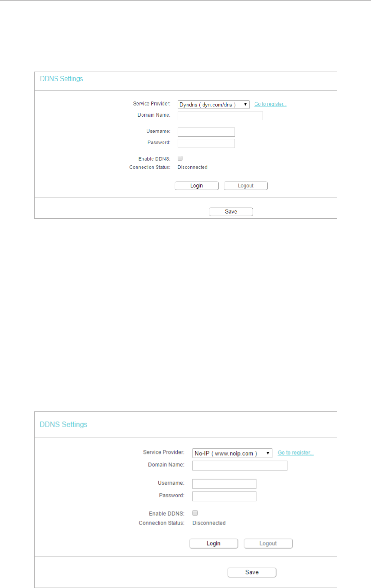
Task: Focus Domain Name field in Dyndns panel
Action: pos(220,115)
